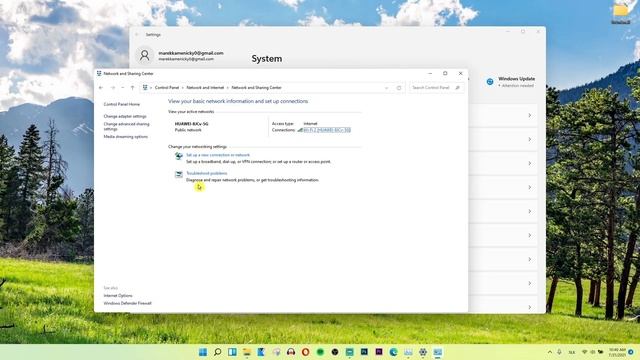Click the Troubleshoot problems link

point(207,173)
